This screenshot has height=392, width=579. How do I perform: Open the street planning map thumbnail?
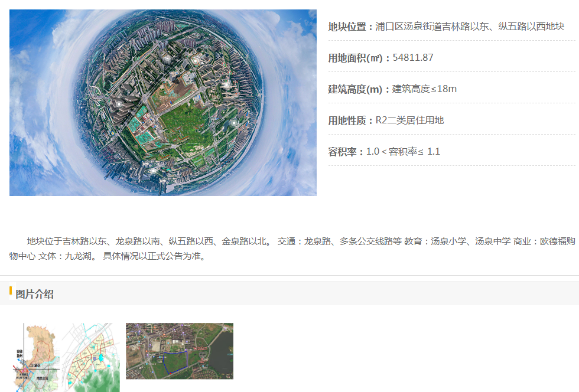(91, 357)
